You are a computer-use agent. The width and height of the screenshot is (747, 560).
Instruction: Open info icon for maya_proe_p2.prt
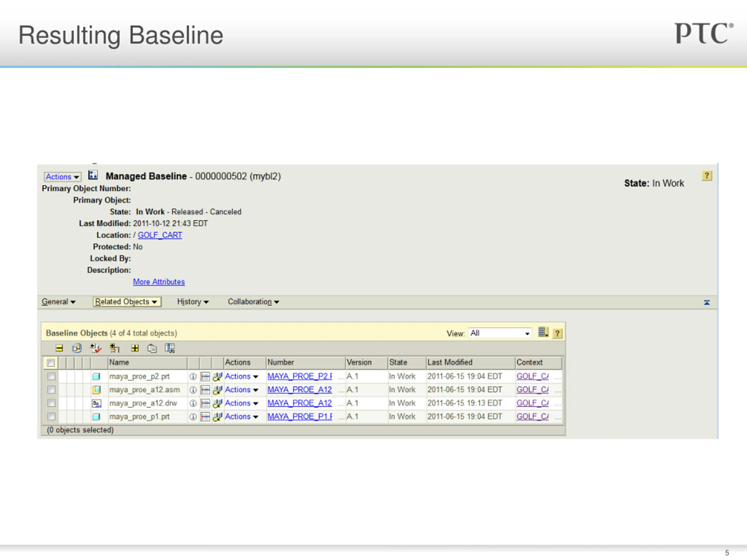(x=193, y=376)
